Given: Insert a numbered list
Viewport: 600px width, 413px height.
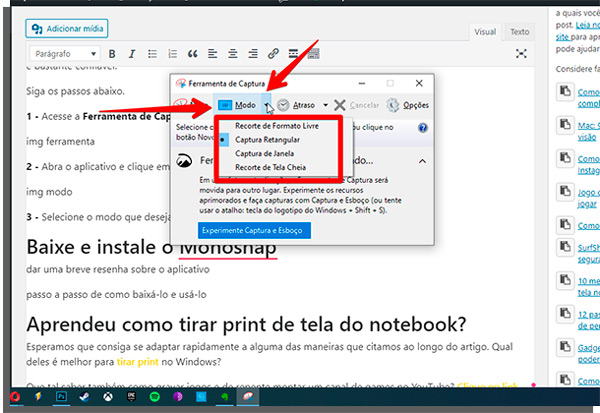Looking at the screenshot, I should pos(173,54).
